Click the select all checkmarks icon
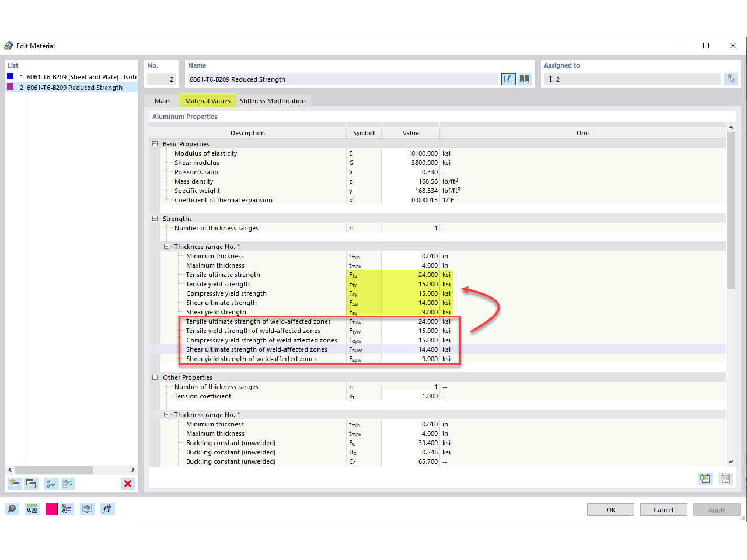The width and height of the screenshot is (747, 560). pyautogui.click(x=51, y=484)
